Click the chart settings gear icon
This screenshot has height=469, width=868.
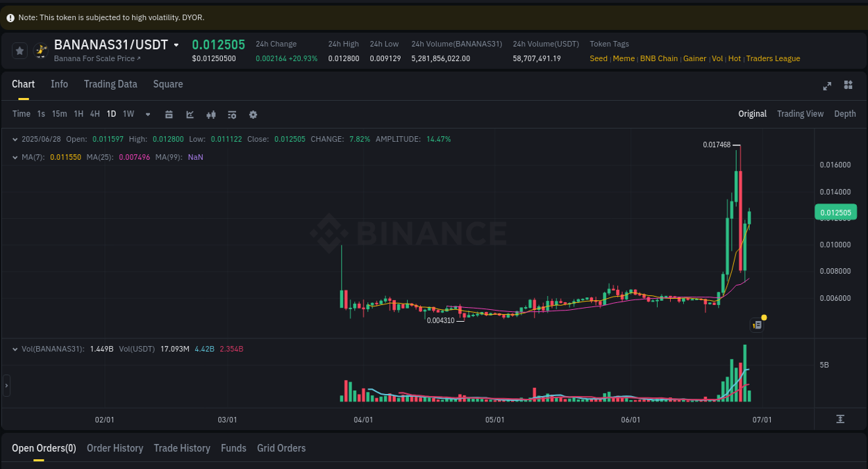(x=253, y=114)
